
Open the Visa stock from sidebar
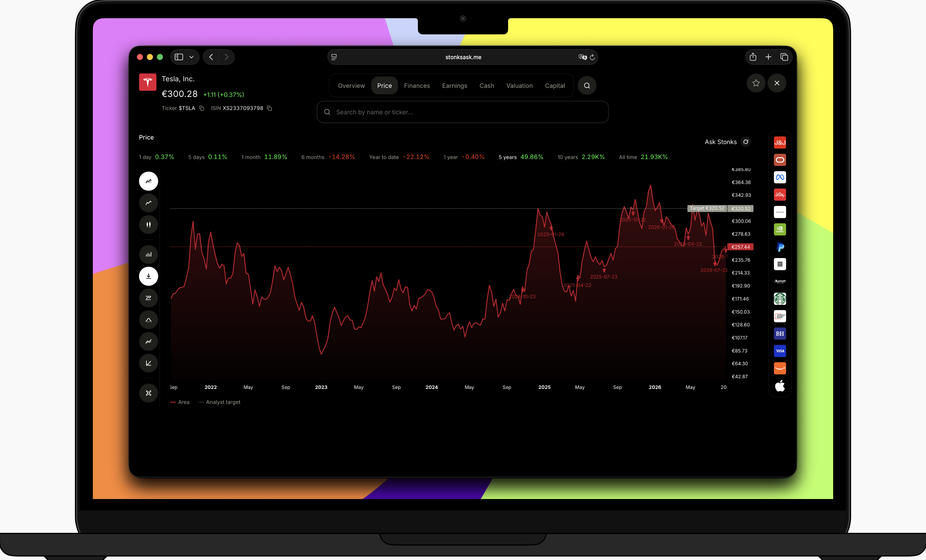[x=780, y=351]
